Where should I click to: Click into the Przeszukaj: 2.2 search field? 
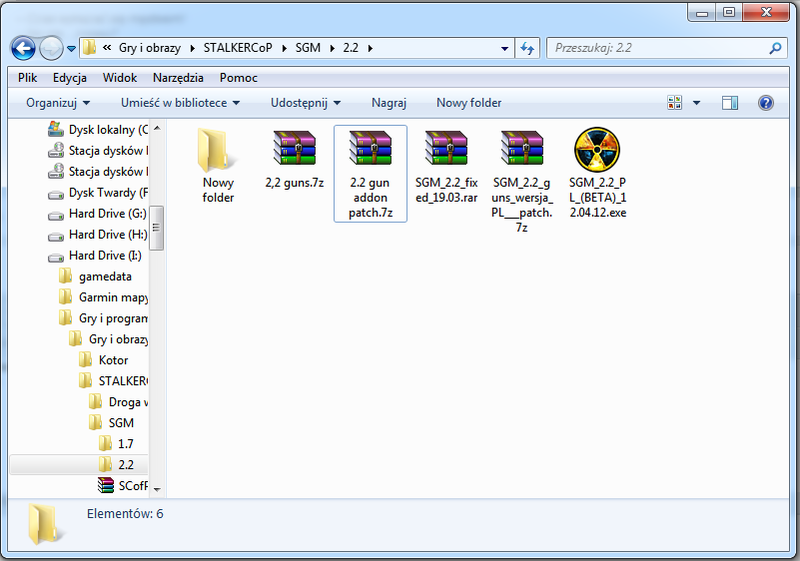coord(667,48)
